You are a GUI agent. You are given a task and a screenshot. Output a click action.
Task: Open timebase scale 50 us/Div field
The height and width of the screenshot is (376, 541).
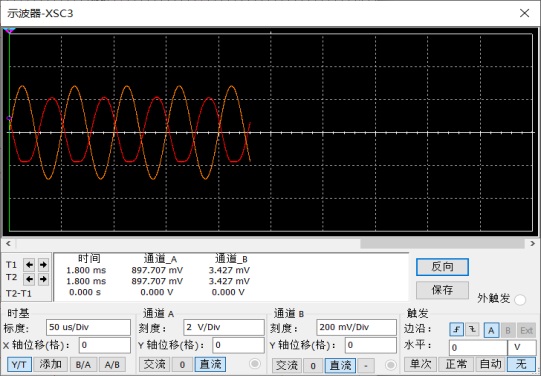[x=88, y=327]
